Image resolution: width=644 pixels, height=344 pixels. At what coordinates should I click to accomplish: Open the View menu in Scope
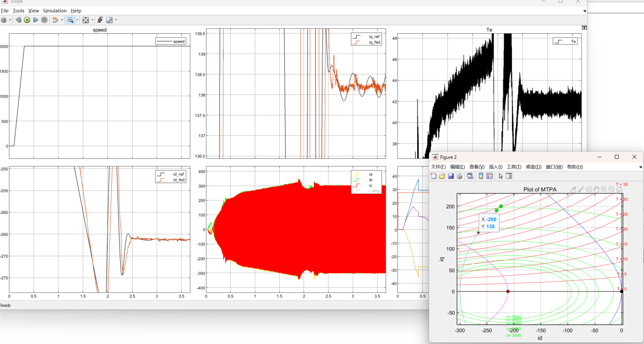34,11
